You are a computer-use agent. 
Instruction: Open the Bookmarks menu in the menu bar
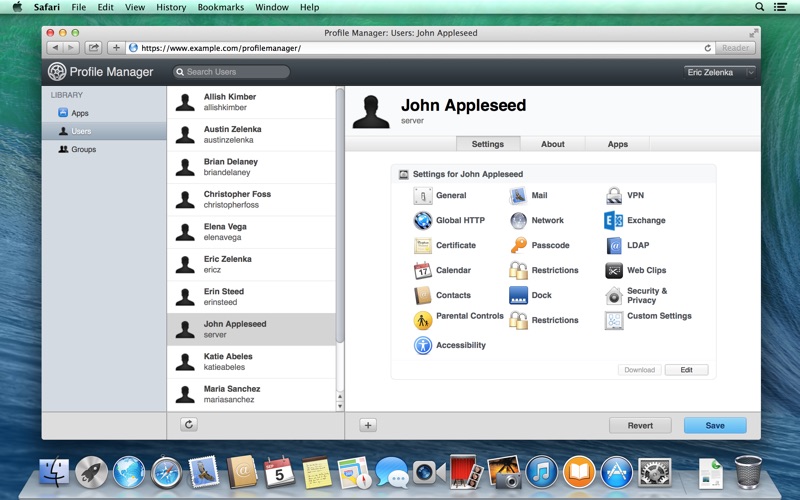point(220,7)
